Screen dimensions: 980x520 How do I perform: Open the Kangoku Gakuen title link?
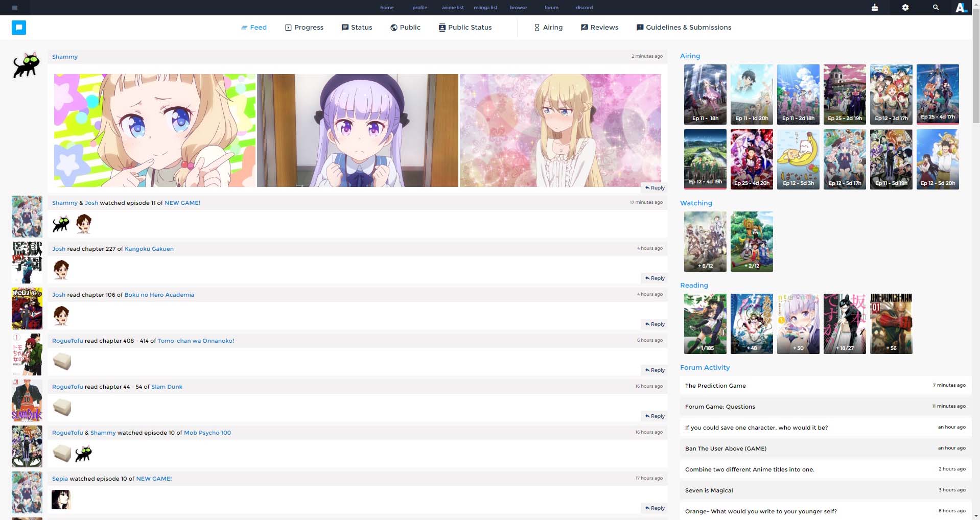pos(149,249)
